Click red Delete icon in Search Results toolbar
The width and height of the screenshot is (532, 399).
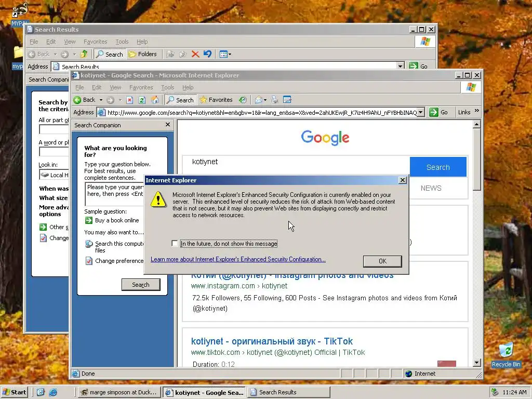tap(195, 54)
